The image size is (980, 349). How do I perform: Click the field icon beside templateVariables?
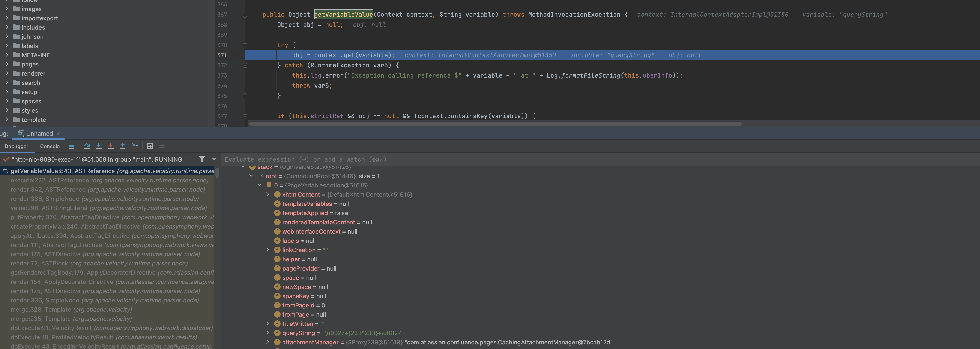(277, 204)
